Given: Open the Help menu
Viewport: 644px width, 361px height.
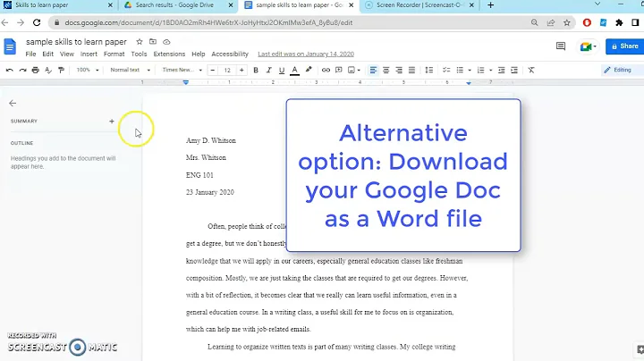Looking at the screenshot, I should click(x=198, y=55).
